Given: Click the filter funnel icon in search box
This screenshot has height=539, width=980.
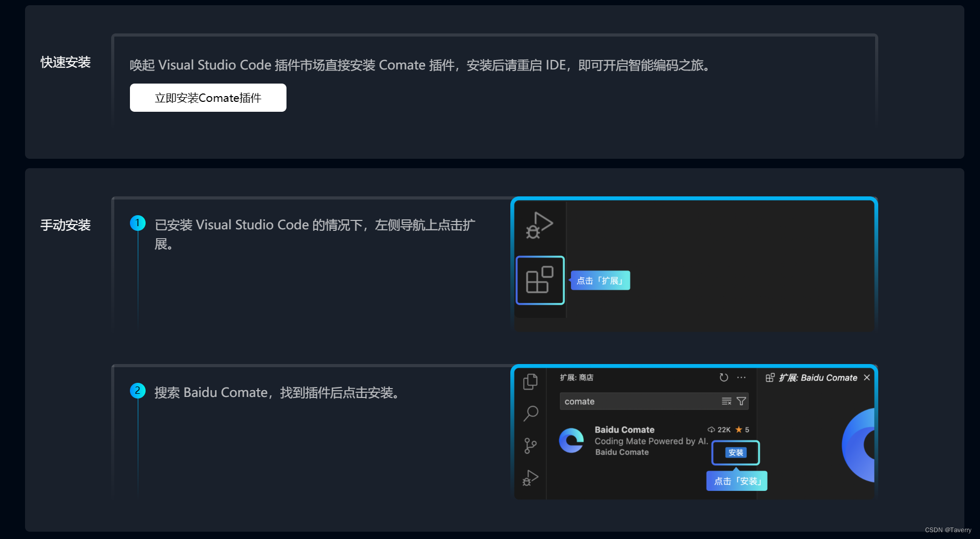Looking at the screenshot, I should (741, 401).
